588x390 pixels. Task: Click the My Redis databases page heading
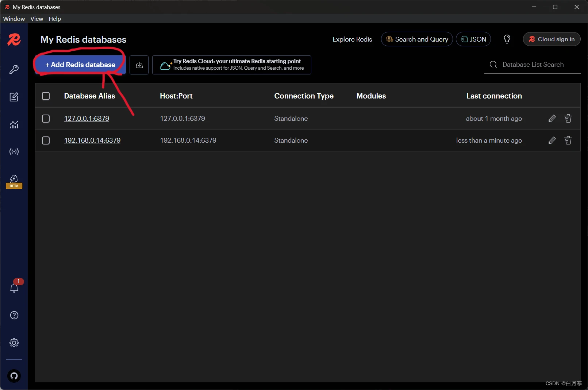(84, 39)
